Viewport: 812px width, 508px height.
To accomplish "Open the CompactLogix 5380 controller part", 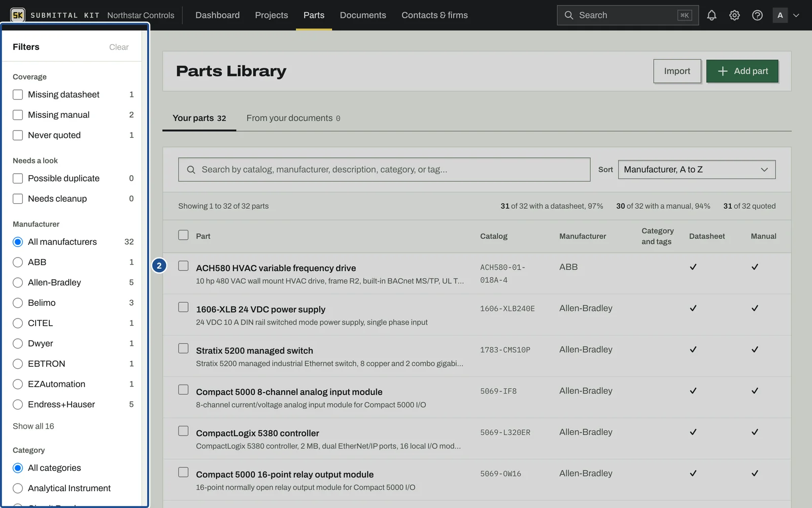I will point(257,433).
